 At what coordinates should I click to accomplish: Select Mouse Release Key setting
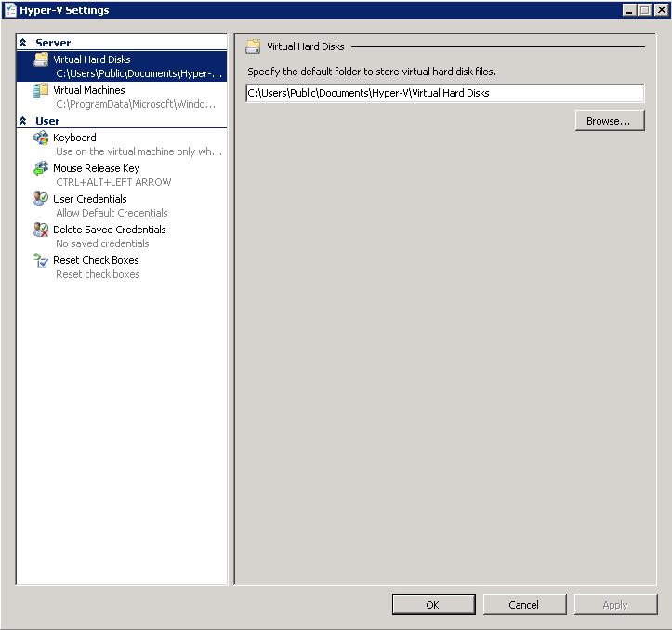click(x=97, y=168)
